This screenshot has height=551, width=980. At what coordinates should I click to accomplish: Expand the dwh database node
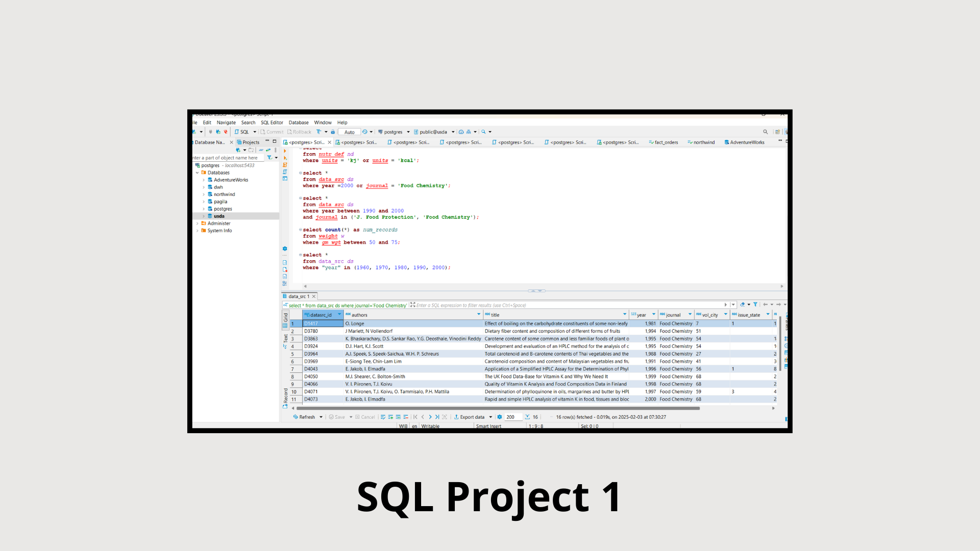tap(204, 187)
